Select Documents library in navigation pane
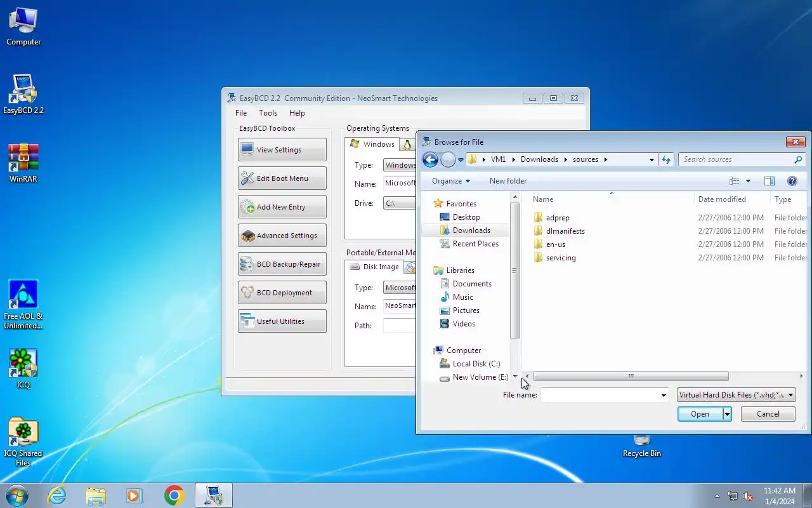 coord(466,284)
